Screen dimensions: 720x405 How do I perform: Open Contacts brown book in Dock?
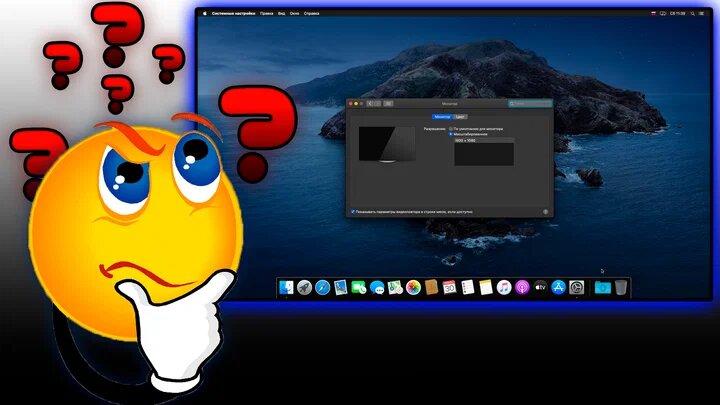coord(431,288)
